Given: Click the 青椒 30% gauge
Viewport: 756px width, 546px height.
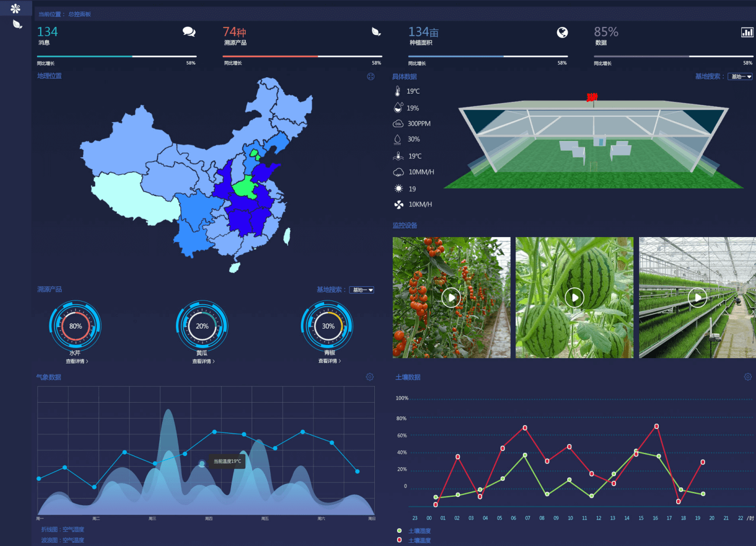Looking at the screenshot, I should click(x=328, y=326).
